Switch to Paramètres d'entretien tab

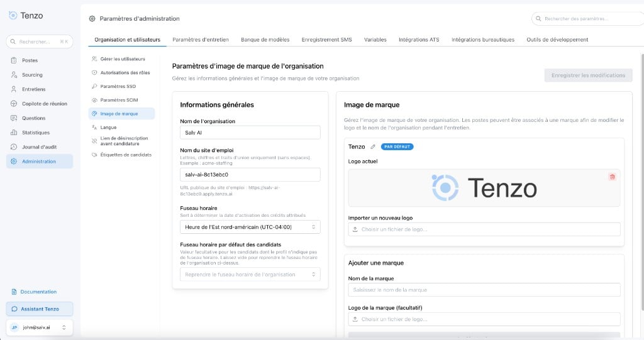coord(201,40)
